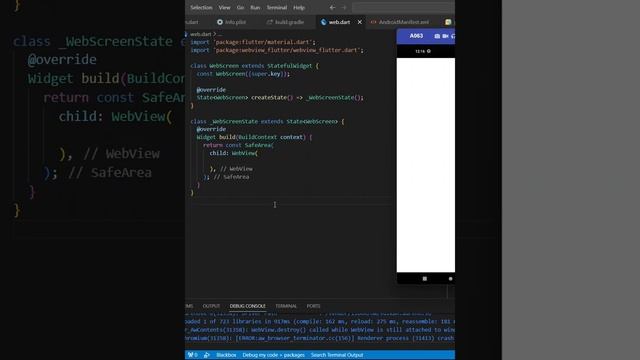The height and width of the screenshot is (360, 640).
Task: Tap the emulator square overview button
Action: click(x=424, y=279)
